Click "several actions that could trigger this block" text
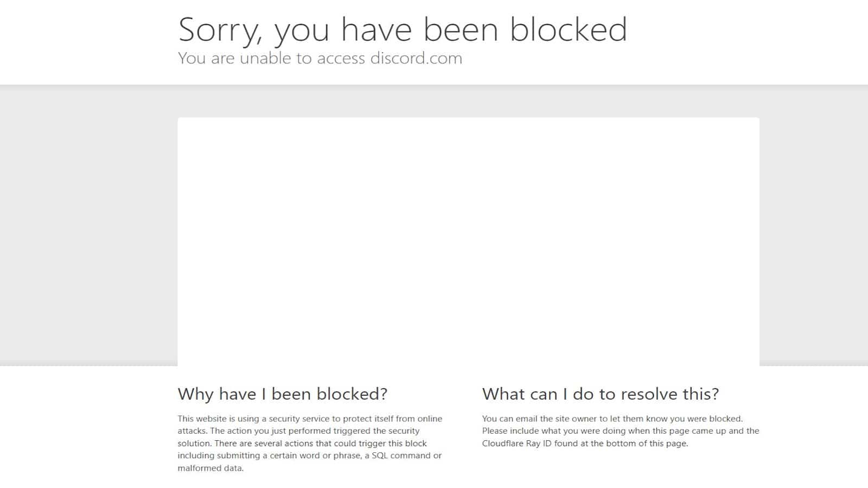Image resolution: width=868 pixels, height=488 pixels. pos(341,444)
